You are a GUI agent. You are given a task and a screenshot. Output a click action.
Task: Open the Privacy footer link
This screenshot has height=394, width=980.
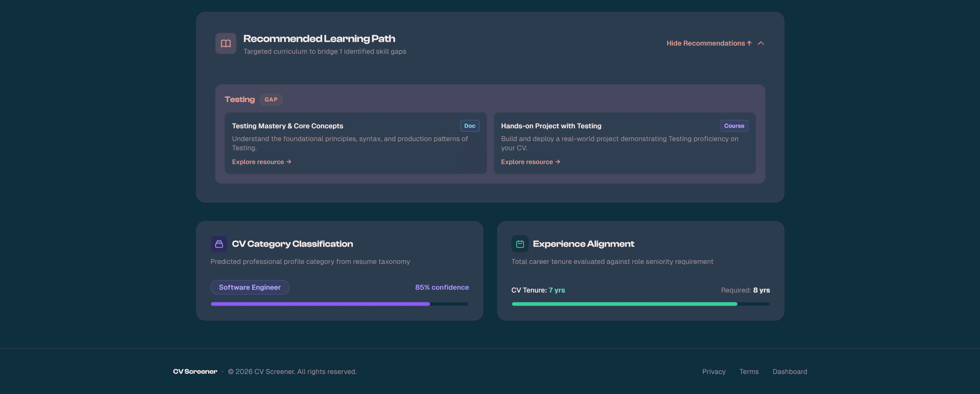[714, 372]
